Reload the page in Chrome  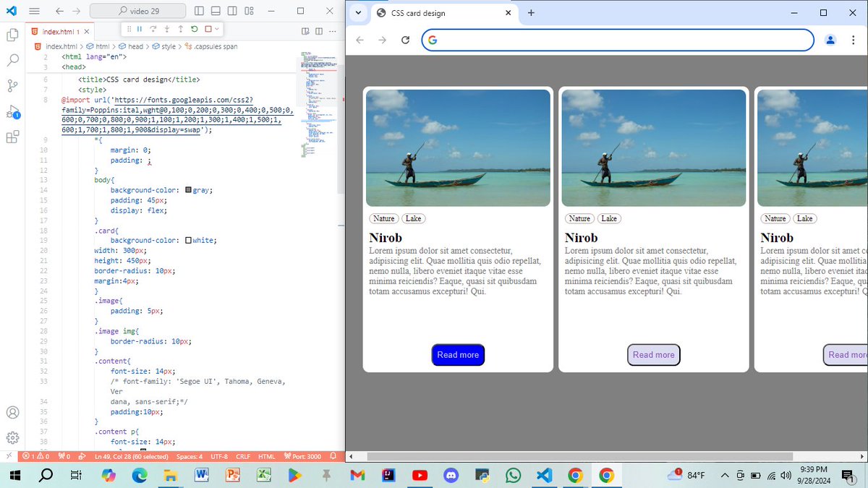click(406, 40)
